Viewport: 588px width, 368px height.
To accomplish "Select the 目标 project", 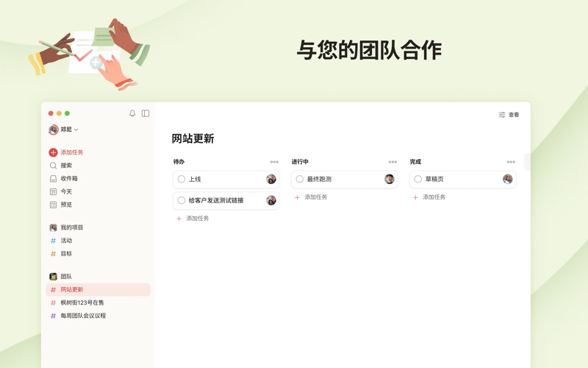I will 66,254.
